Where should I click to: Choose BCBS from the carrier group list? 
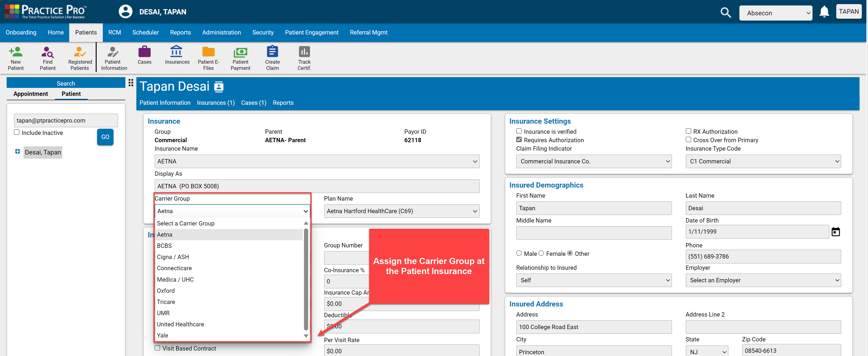pyautogui.click(x=164, y=246)
